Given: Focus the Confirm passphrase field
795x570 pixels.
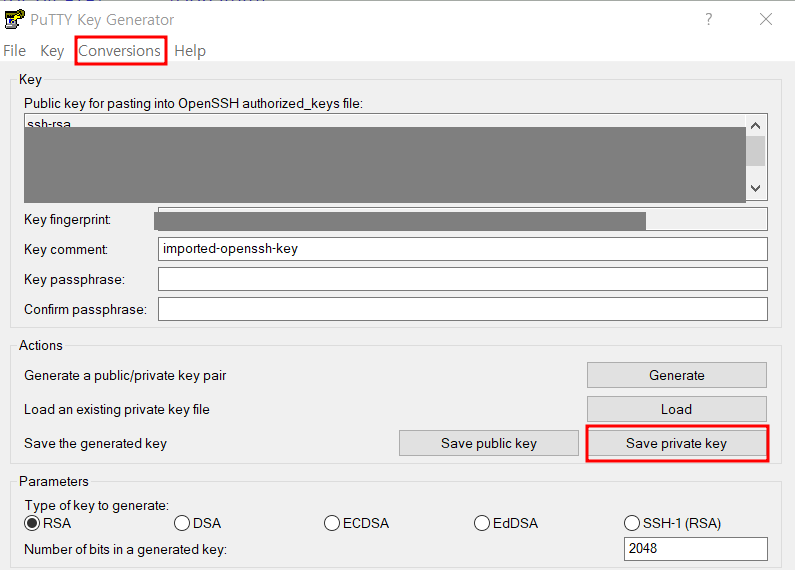Looking at the screenshot, I should (x=462, y=309).
